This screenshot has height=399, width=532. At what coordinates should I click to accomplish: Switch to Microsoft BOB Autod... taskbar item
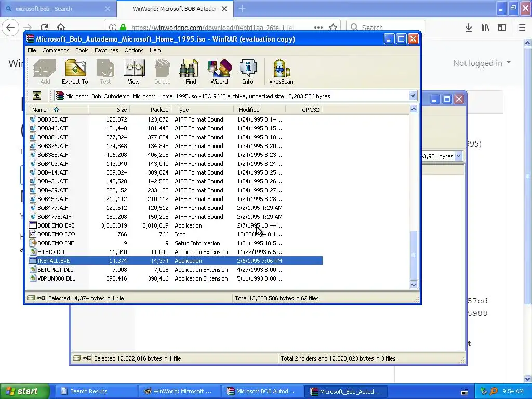[x=262, y=391]
